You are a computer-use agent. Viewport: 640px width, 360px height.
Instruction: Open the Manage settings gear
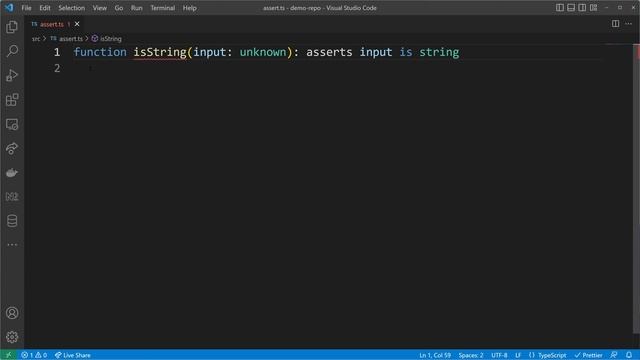[x=12, y=337]
